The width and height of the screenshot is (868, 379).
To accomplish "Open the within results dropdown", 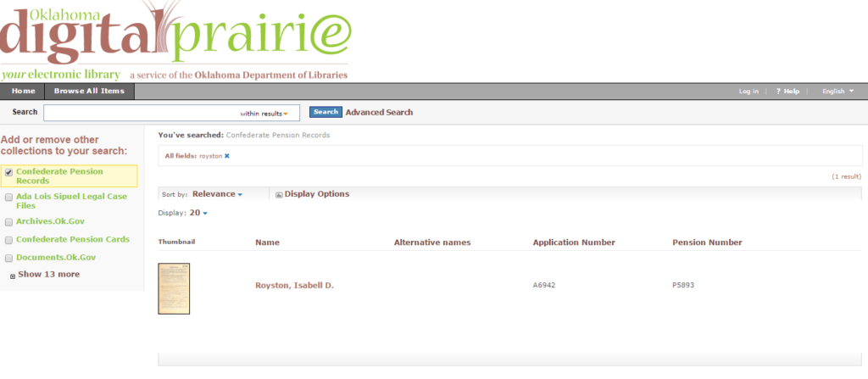I will tap(264, 114).
